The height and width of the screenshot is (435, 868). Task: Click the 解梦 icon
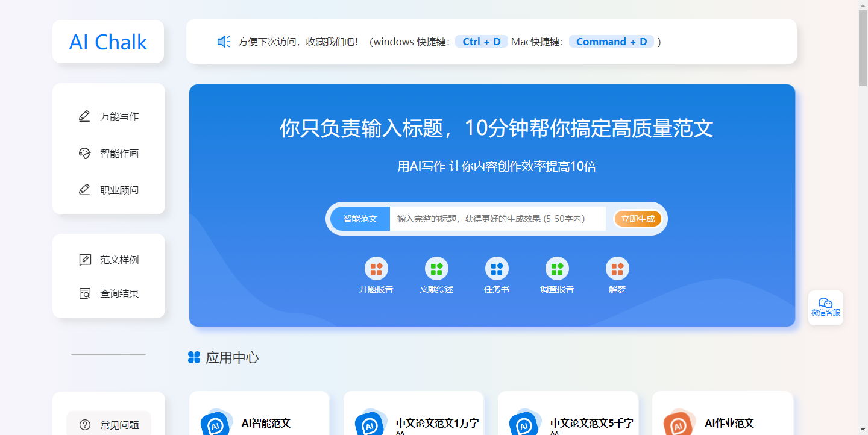point(617,269)
